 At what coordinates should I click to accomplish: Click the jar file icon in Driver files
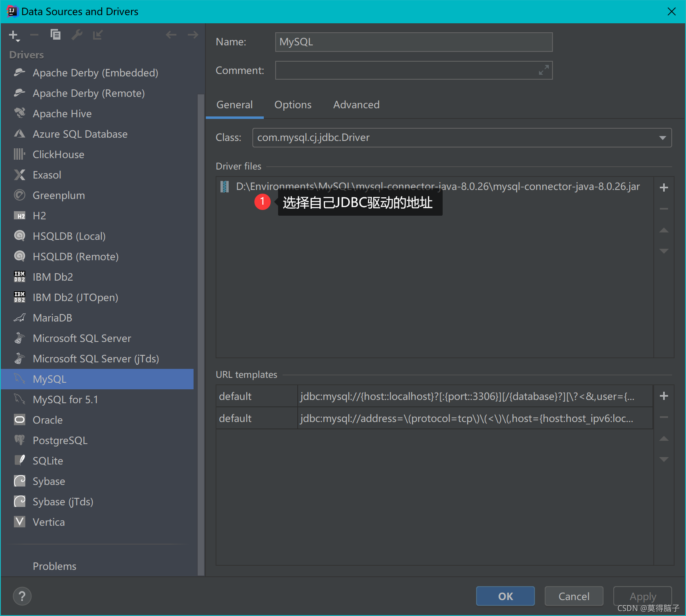pyautogui.click(x=225, y=187)
